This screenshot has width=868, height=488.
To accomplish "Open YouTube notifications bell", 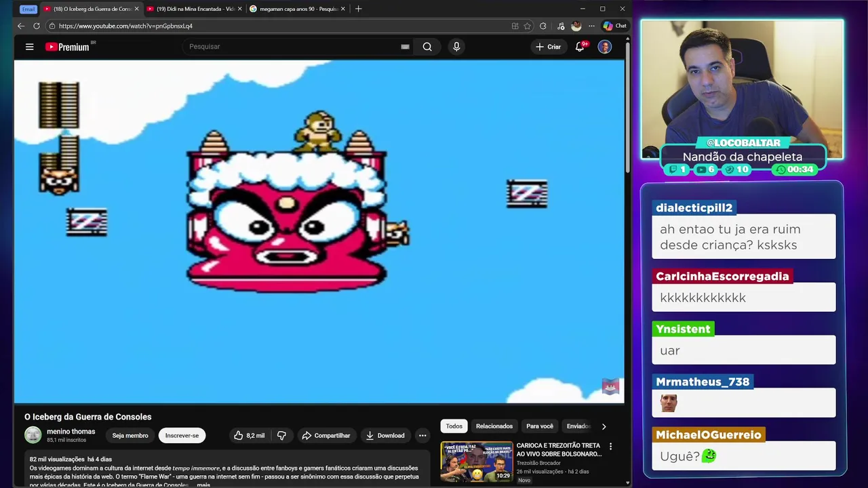I will [580, 47].
